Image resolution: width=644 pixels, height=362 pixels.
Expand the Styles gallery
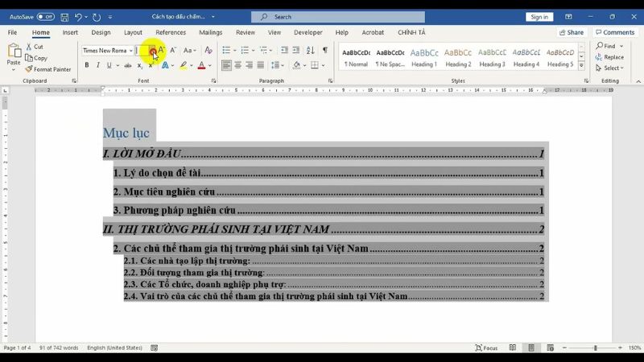coord(582,66)
